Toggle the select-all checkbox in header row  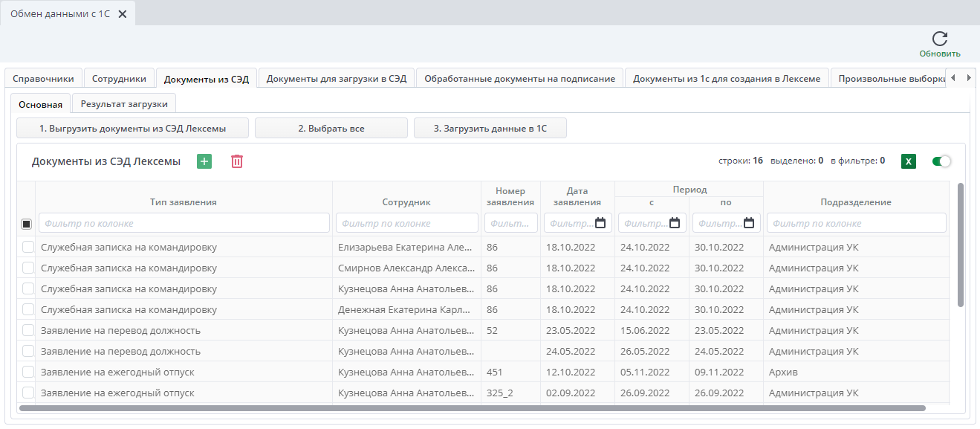pos(27,224)
